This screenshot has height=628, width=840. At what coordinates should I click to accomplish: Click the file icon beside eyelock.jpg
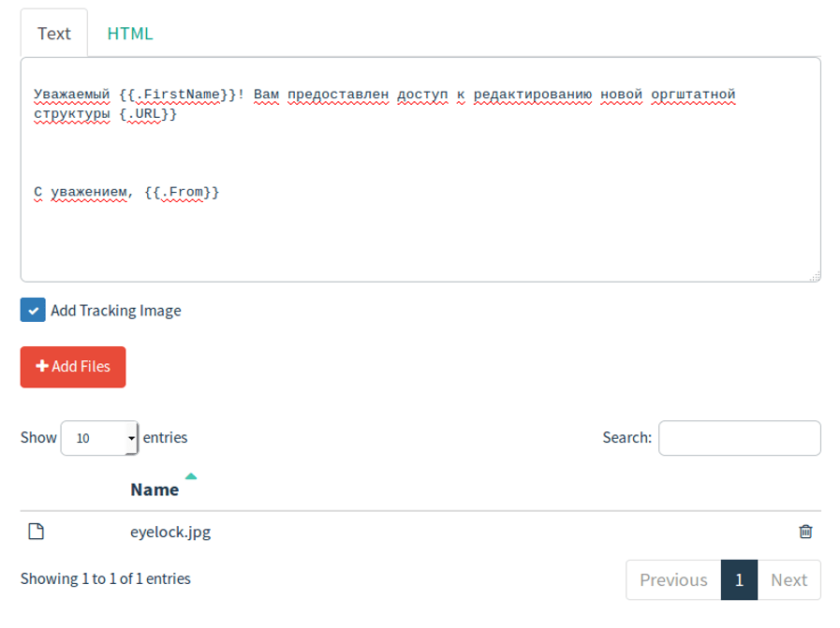[x=36, y=532]
